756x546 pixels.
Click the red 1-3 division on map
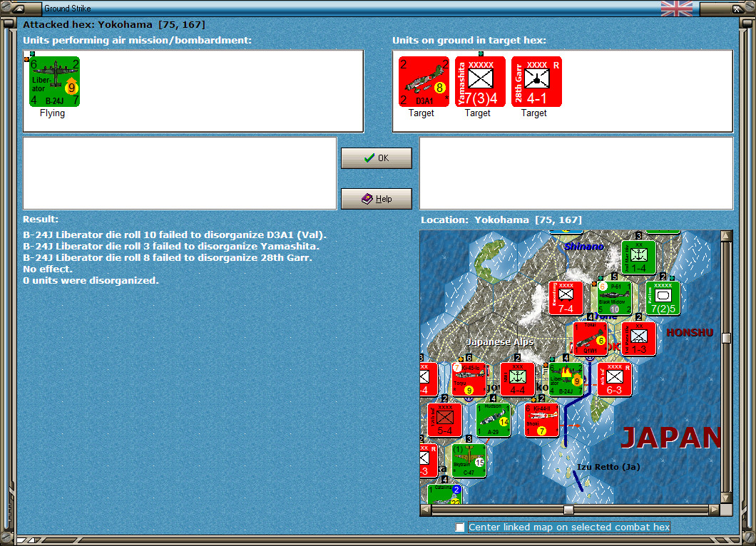tap(638, 339)
